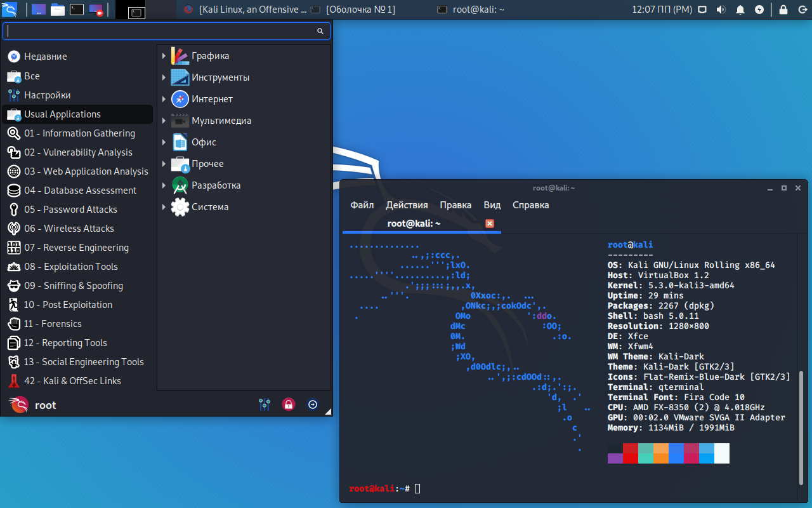
Task: Click the blue log out button in menu
Action: 313,404
